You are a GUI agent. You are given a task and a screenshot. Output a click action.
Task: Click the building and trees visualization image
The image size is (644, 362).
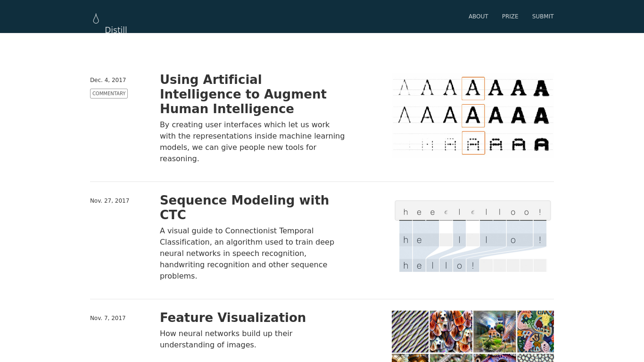[495, 331]
